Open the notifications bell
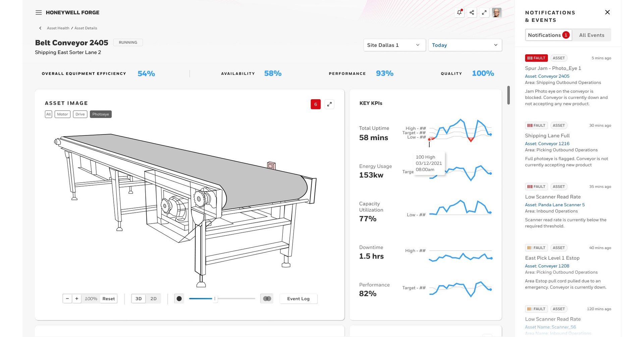The image size is (644, 337). (459, 12)
